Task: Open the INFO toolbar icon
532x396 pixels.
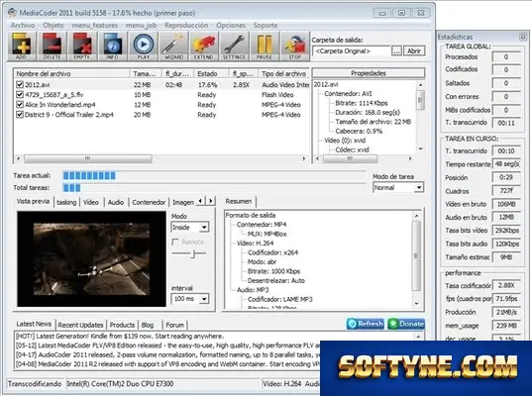Action: tap(113, 47)
